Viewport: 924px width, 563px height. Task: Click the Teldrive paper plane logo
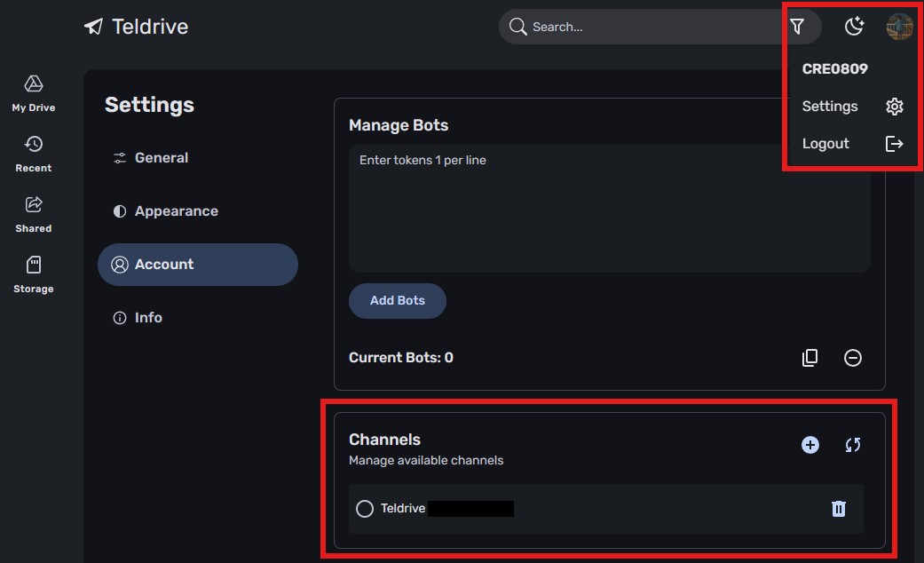(92, 26)
